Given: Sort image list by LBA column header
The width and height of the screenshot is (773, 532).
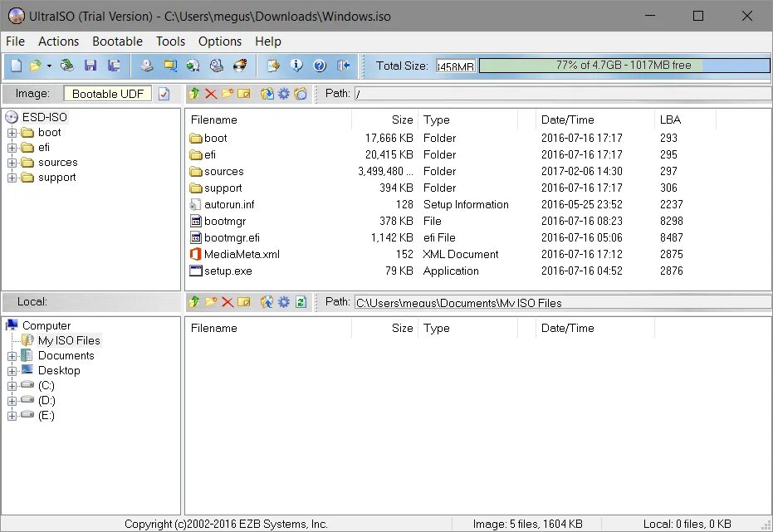Looking at the screenshot, I should pyautogui.click(x=685, y=120).
